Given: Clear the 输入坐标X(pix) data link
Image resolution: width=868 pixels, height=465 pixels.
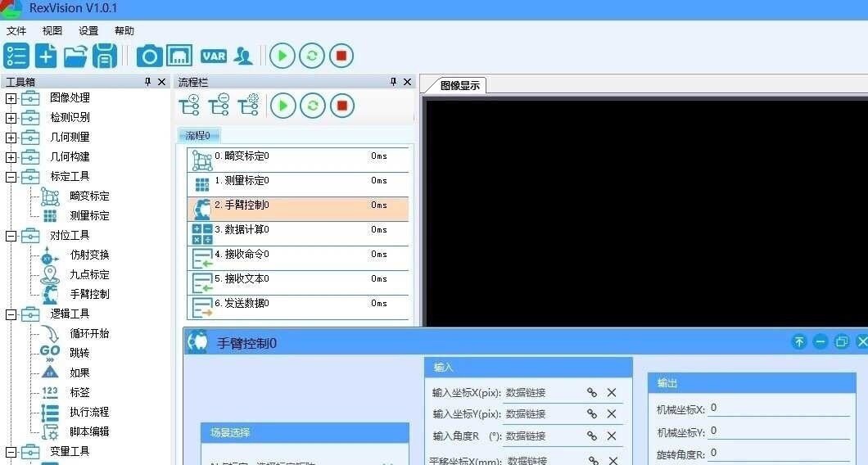Looking at the screenshot, I should tap(612, 392).
